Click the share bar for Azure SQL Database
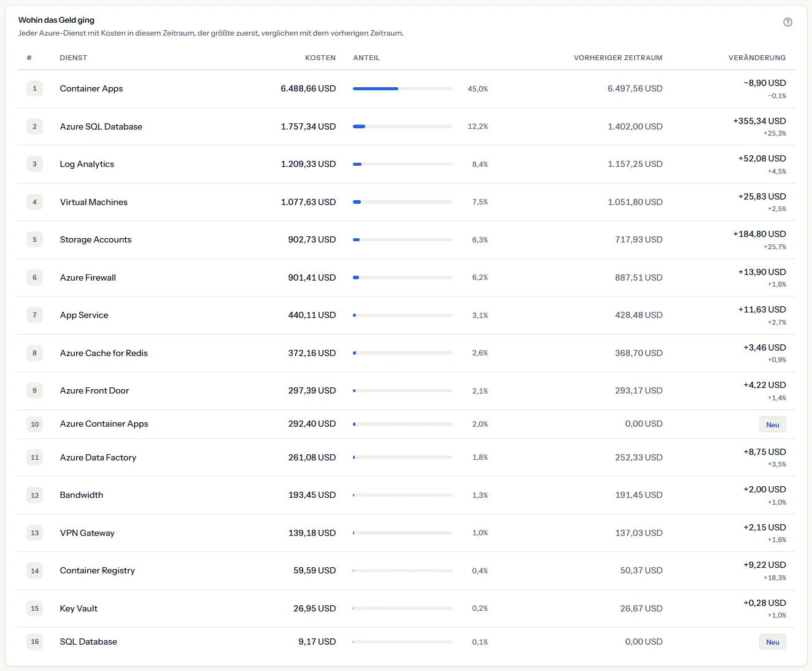The image size is (812, 671). [x=403, y=126]
